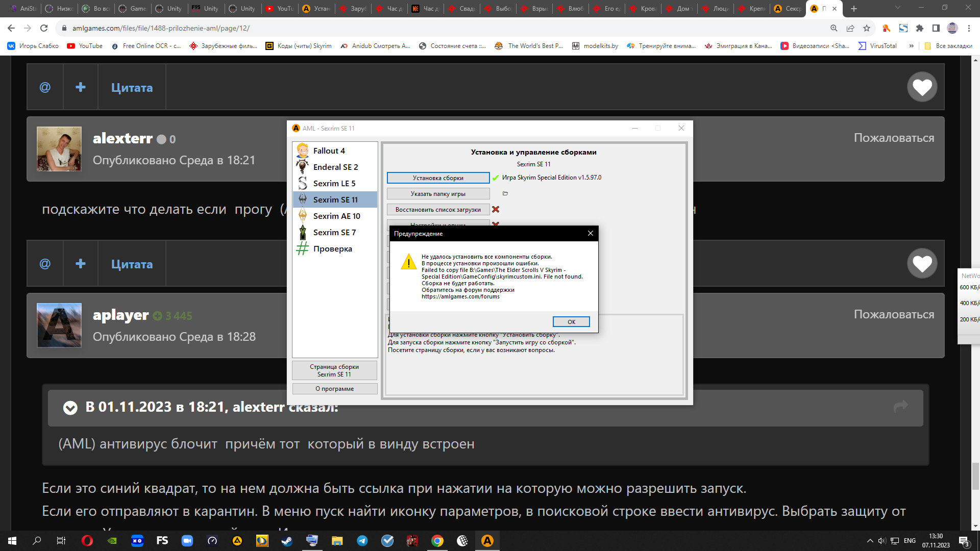This screenshot has width=980, height=551.
Task: Like alexterr's post with heart icon
Action: 922,263
